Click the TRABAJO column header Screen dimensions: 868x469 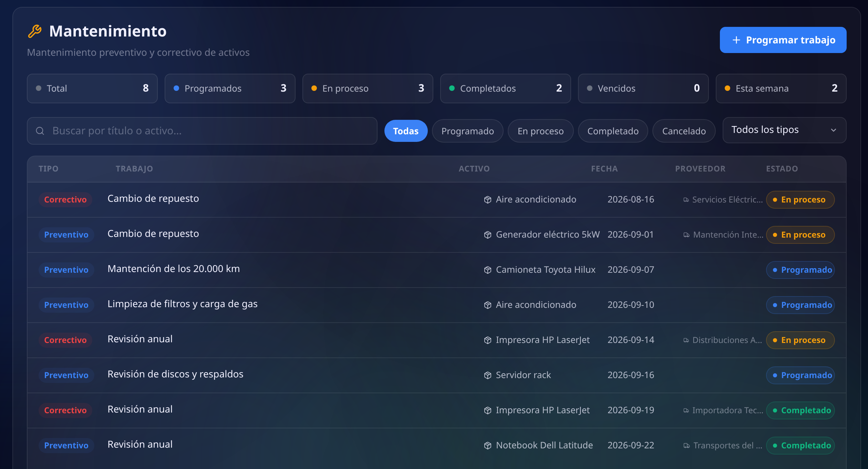point(134,169)
